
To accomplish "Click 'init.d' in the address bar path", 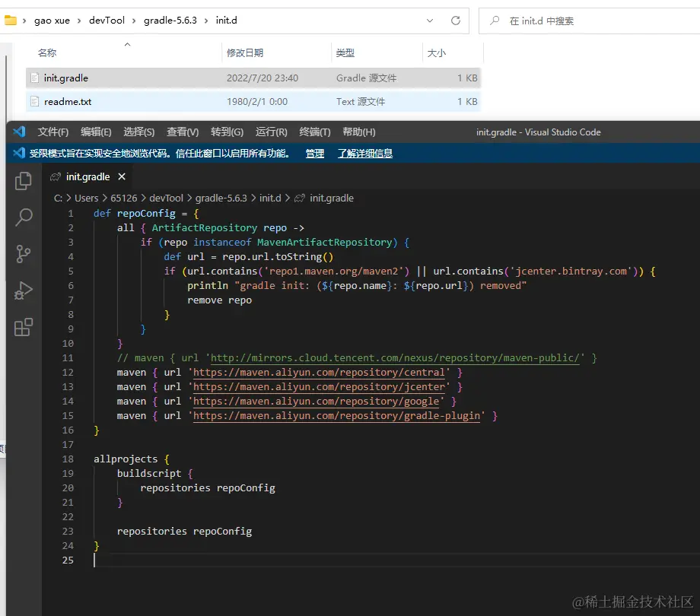I will [x=226, y=21].
